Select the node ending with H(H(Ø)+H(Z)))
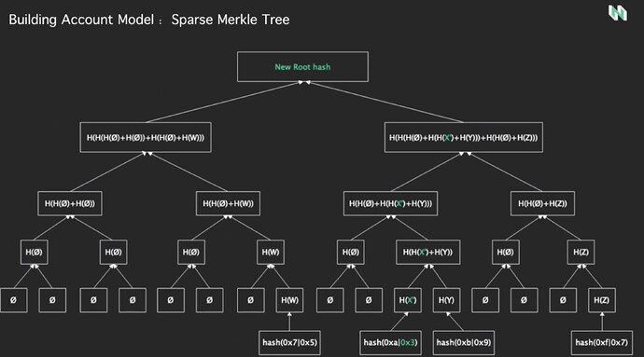644x357 pixels. click(x=463, y=137)
